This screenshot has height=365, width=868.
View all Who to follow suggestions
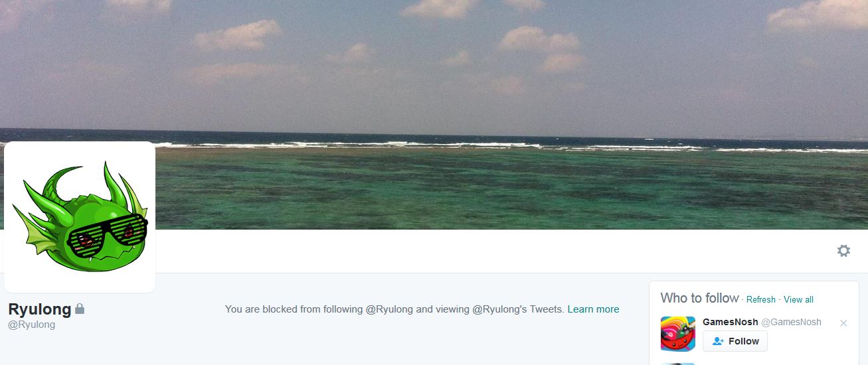click(798, 300)
